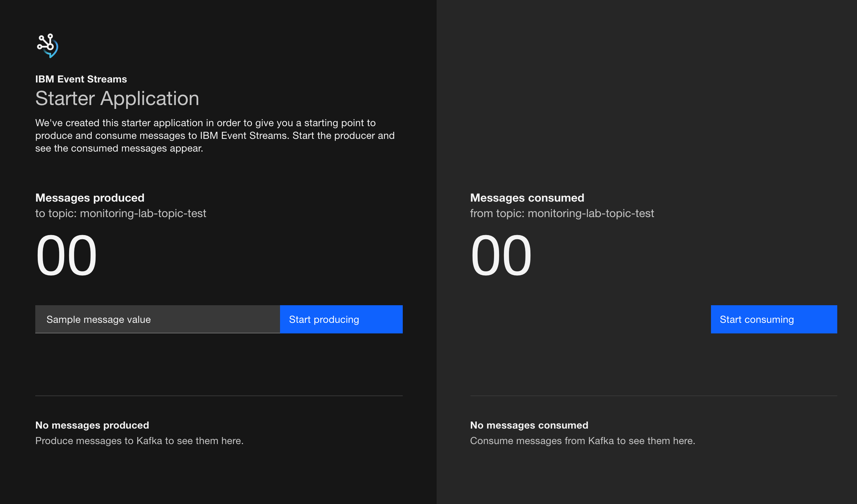This screenshot has height=504, width=857.
Task: Click the 'Messages consumed' heading
Action: click(x=527, y=198)
